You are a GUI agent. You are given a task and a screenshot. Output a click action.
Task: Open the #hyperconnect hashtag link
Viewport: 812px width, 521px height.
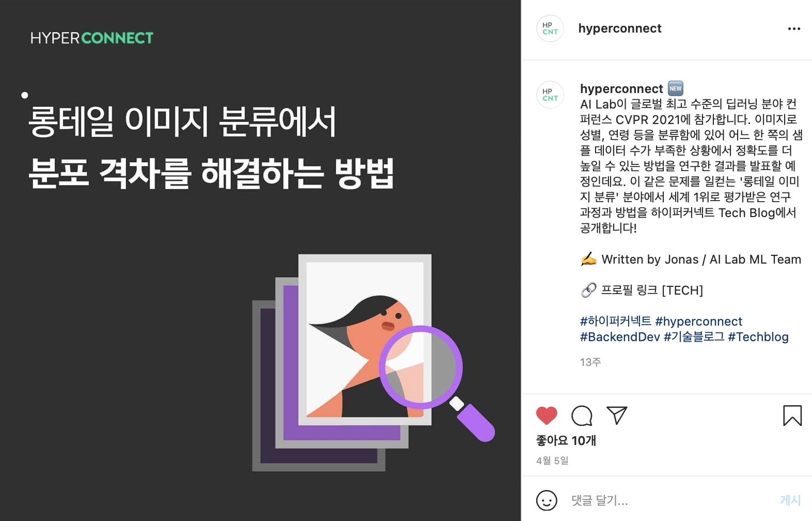[x=698, y=321]
